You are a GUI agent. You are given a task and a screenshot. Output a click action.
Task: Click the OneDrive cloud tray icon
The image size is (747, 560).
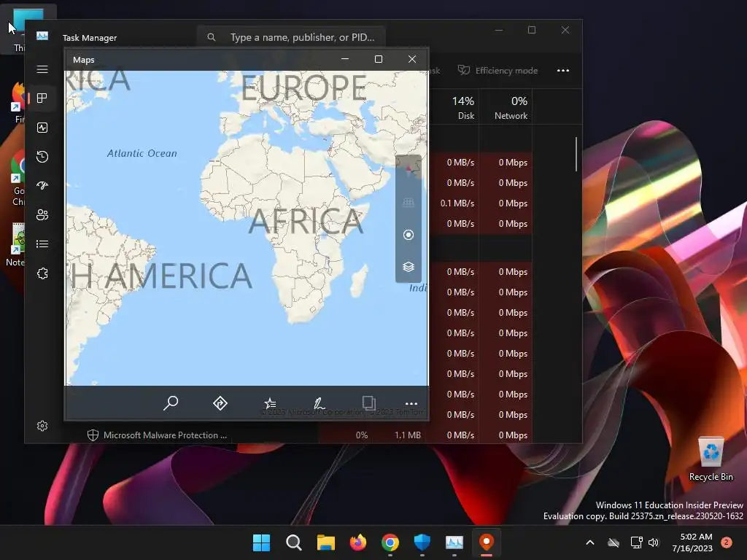tap(614, 542)
